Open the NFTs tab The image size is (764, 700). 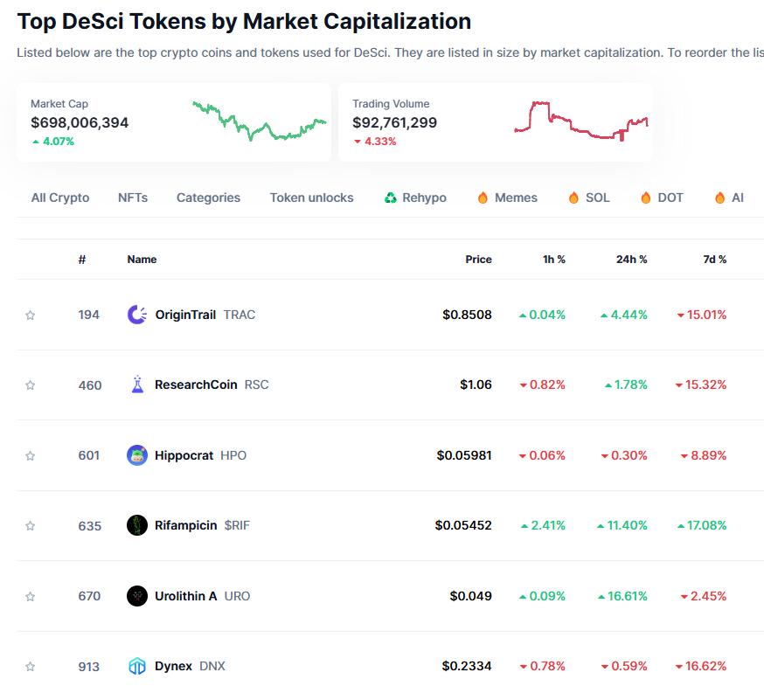tap(132, 198)
